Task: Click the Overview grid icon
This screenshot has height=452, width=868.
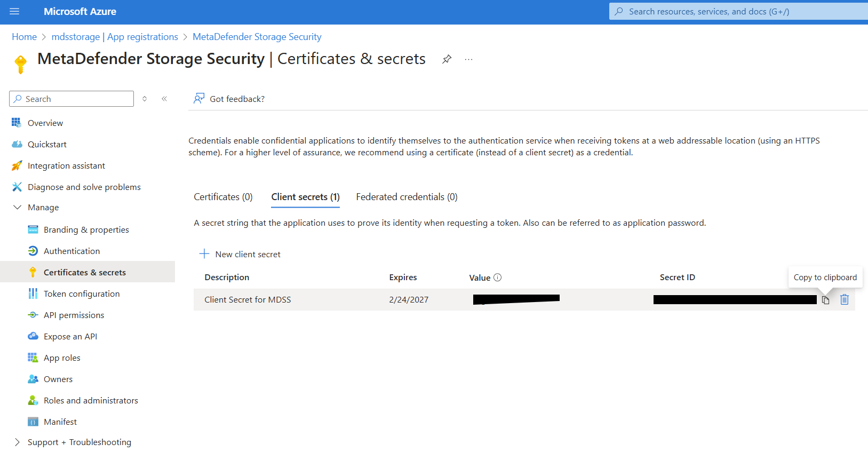Action: (17, 123)
